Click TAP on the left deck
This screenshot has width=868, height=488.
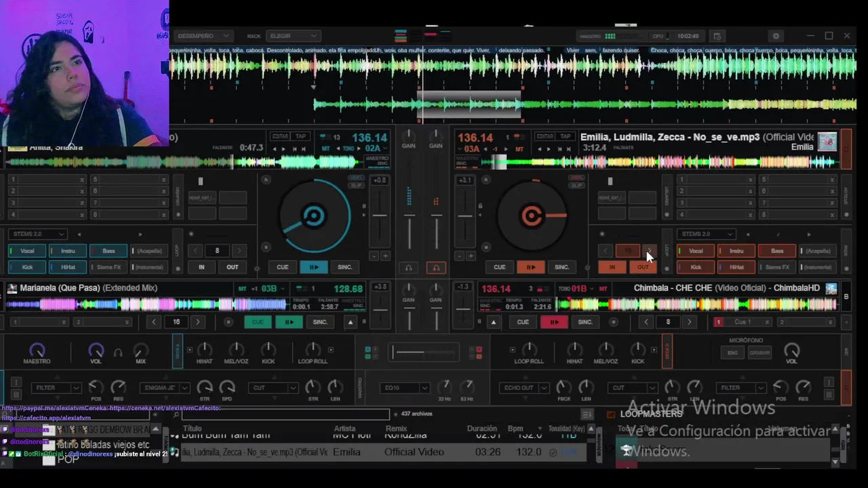point(300,136)
